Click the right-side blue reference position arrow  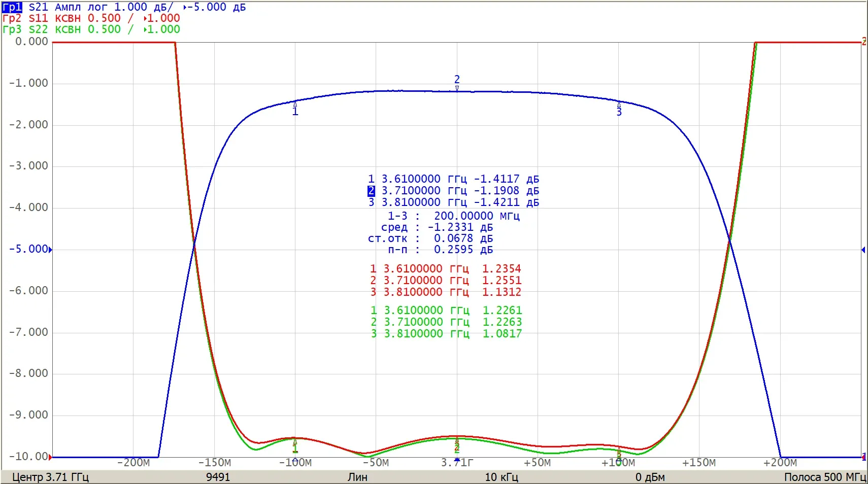point(863,250)
